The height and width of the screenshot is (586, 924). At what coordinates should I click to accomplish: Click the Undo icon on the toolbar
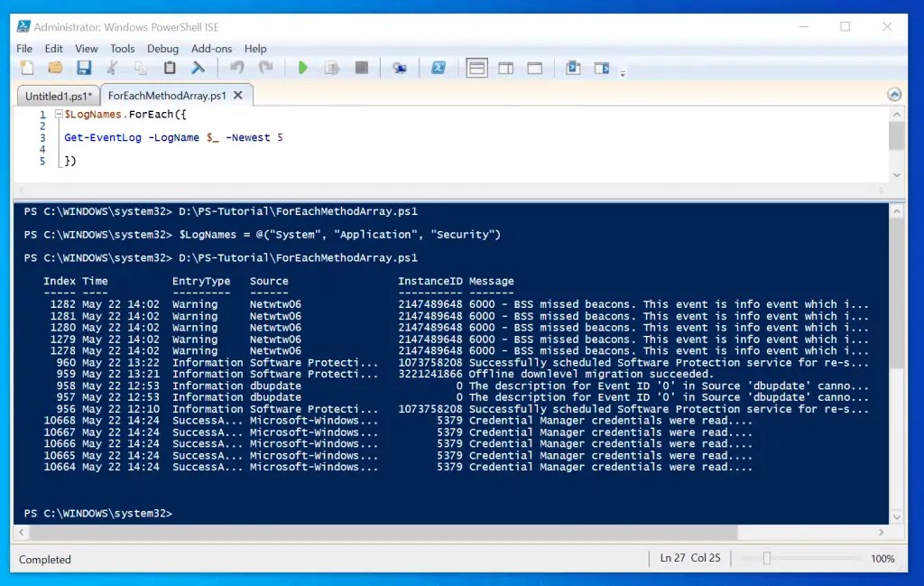coord(236,68)
